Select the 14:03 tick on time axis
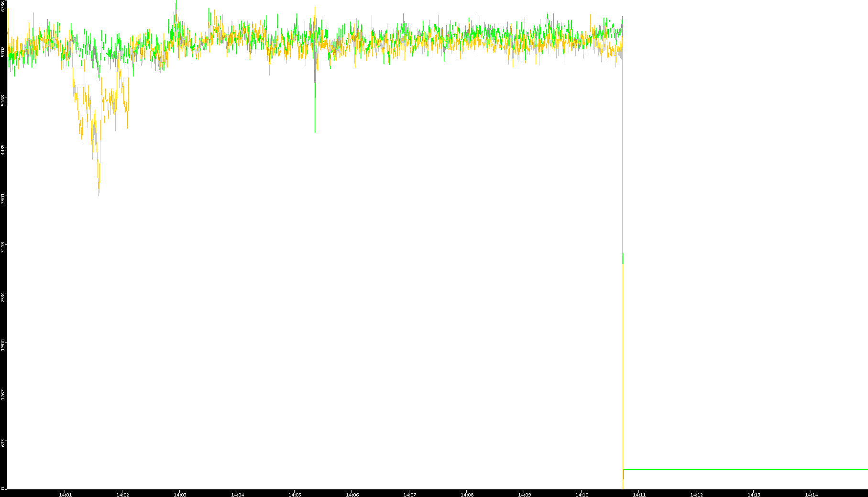This screenshot has width=868, height=497. point(180,494)
